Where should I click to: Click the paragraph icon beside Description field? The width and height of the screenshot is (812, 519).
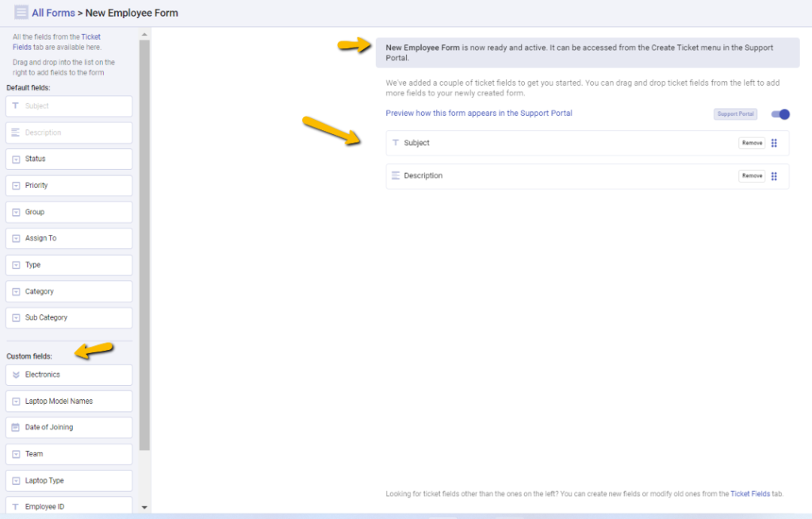point(396,175)
